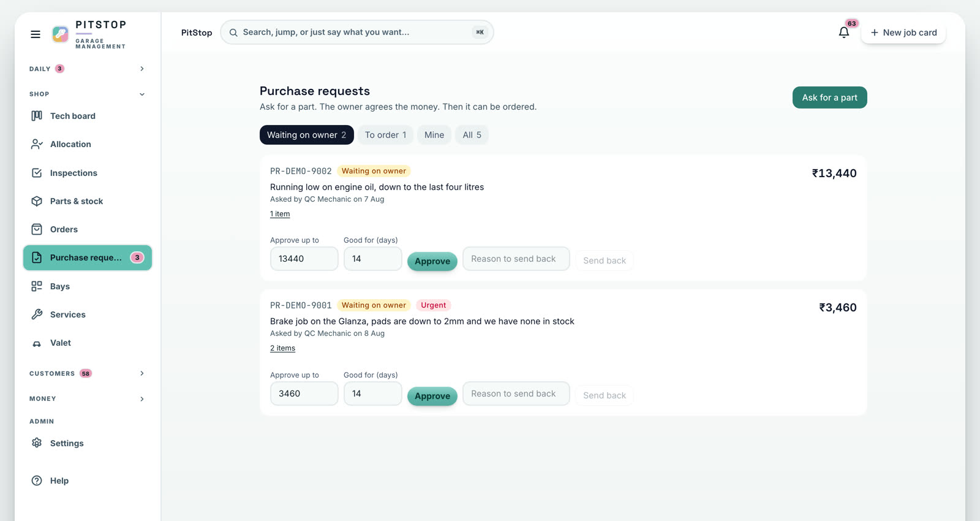The height and width of the screenshot is (521, 980).
Task: Click the ⌘K shortcut badge
Action: click(x=480, y=32)
